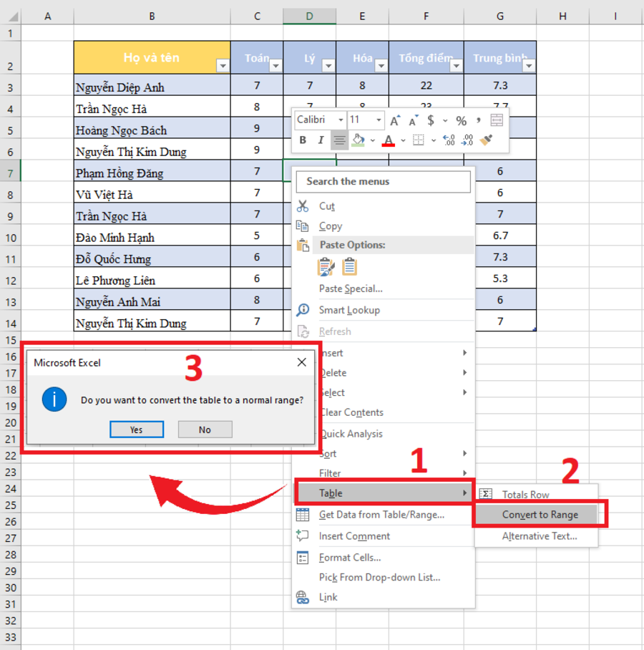
Task: Apply red font color icon
Action: (x=389, y=140)
